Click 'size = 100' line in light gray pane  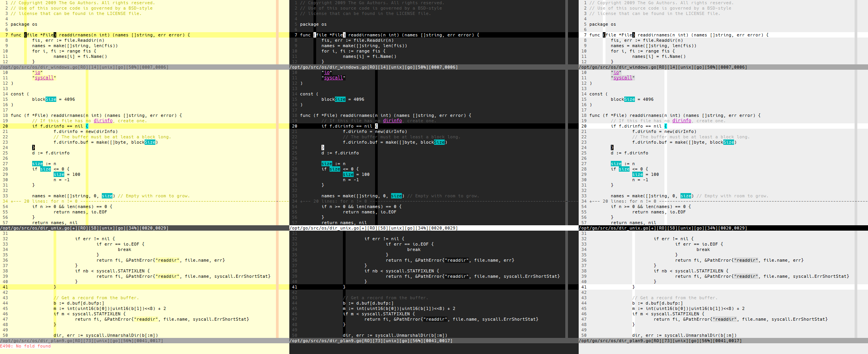click(x=646, y=174)
